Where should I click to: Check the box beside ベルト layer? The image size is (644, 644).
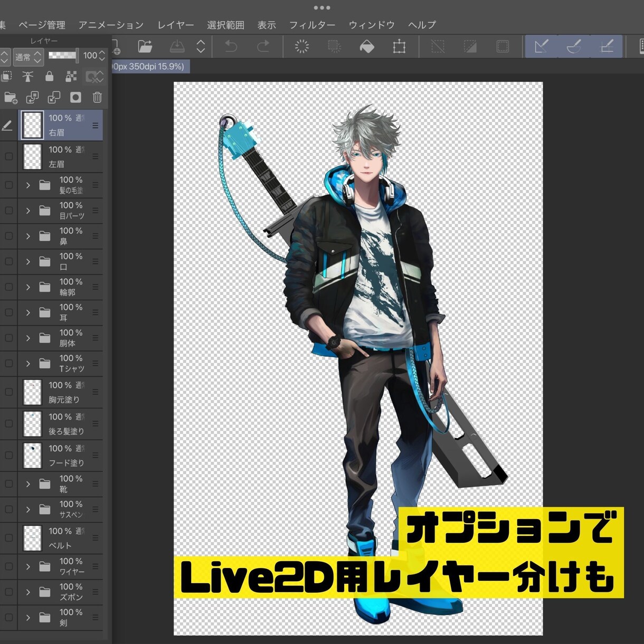tap(8, 538)
